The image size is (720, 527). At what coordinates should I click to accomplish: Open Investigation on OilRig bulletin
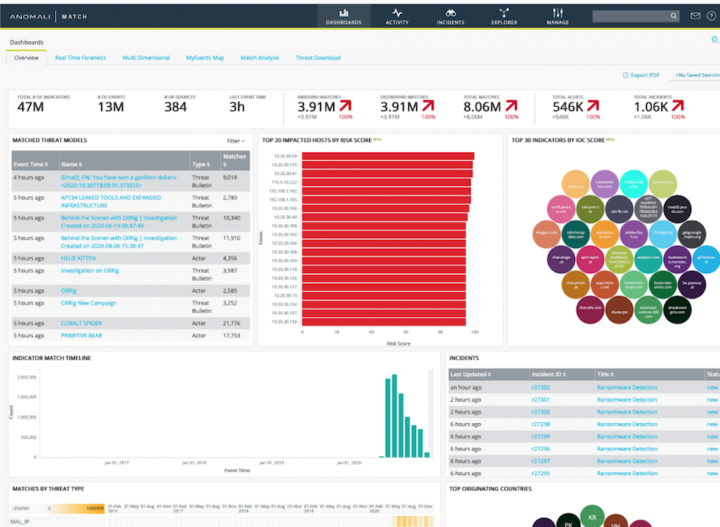tap(90, 271)
